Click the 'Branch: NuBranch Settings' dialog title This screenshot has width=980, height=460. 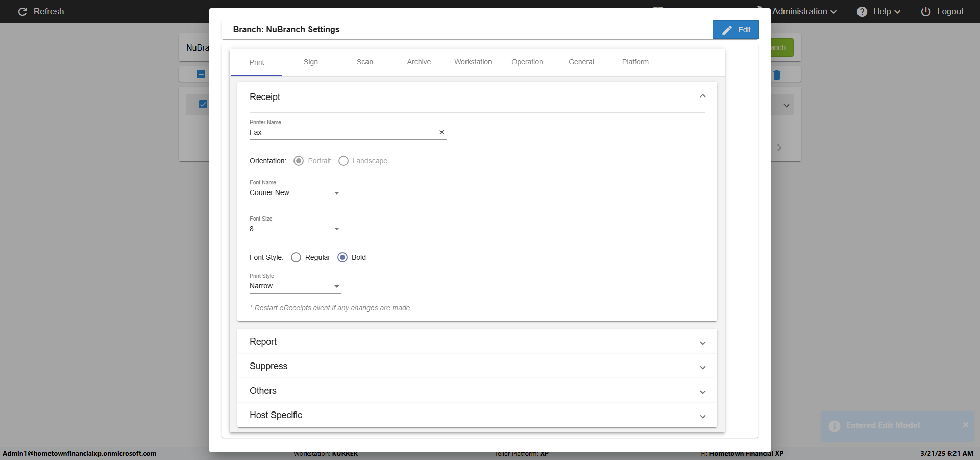click(x=286, y=30)
